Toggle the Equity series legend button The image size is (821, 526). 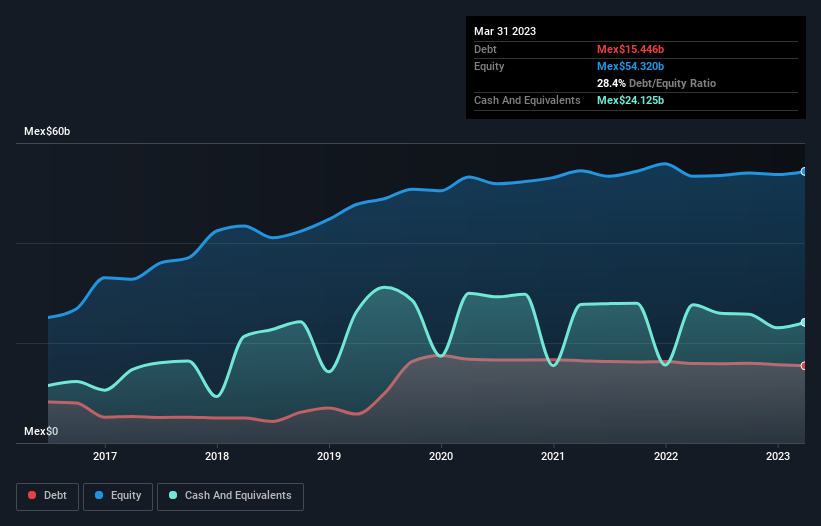[x=118, y=496]
